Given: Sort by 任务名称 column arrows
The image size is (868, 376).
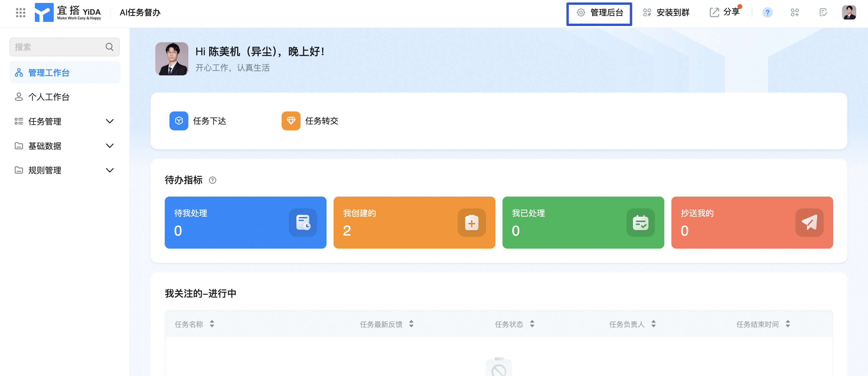Looking at the screenshot, I should (212, 324).
